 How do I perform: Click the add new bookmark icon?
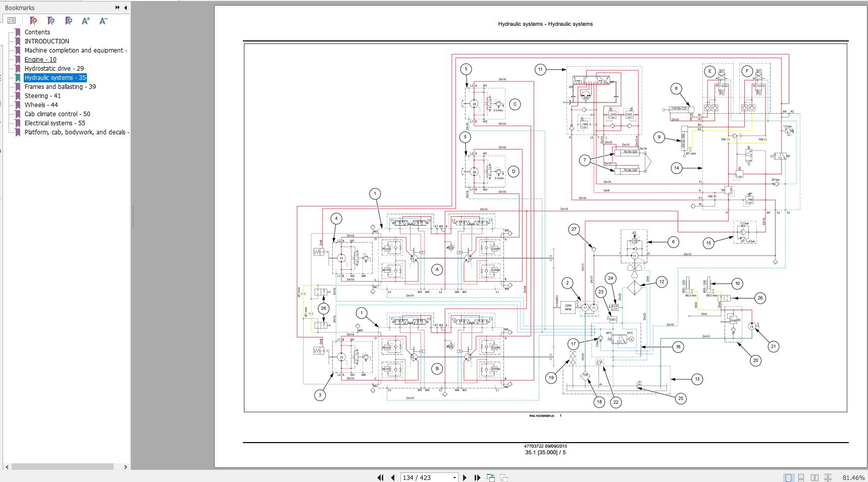(x=51, y=21)
